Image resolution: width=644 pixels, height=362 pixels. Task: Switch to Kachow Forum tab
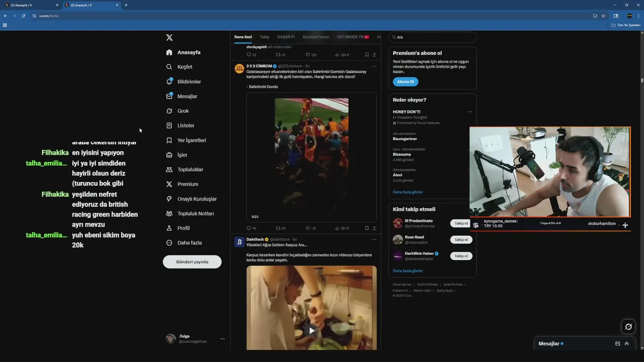316,37
